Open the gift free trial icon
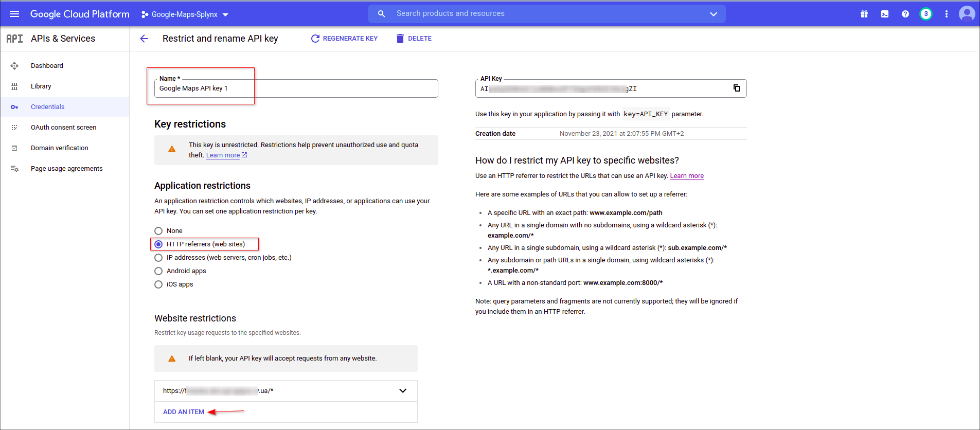The image size is (980, 430). coord(864,14)
